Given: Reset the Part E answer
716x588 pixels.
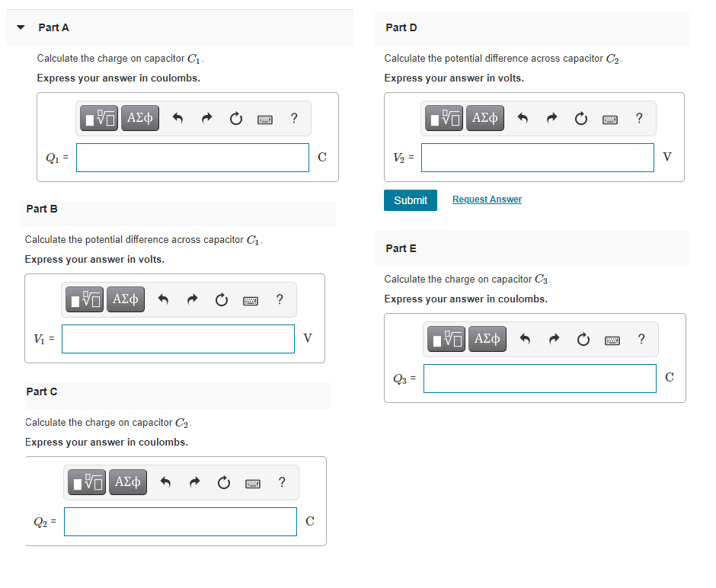Looking at the screenshot, I should (583, 340).
